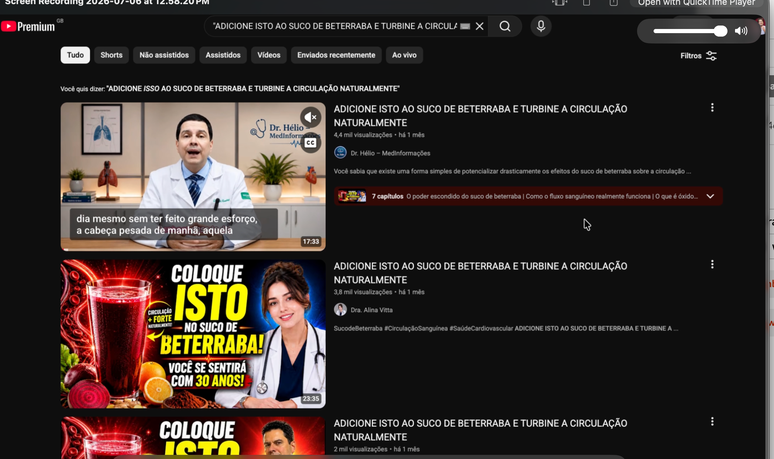Toggle captions CC on Dr. Hélio preview
The width and height of the screenshot is (774, 459).
click(x=310, y=143)
